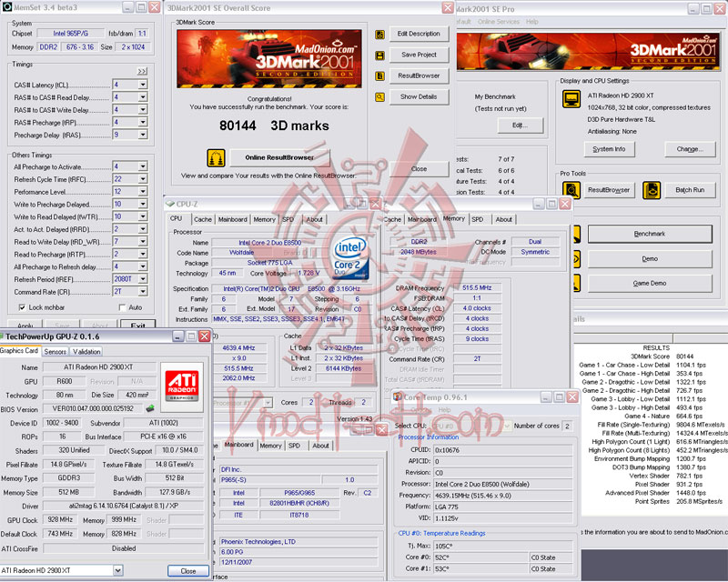Screen dimensions: 728x582
Task: Click the Benchmark button in 3DMark Pro
Action: pos(650,234)
